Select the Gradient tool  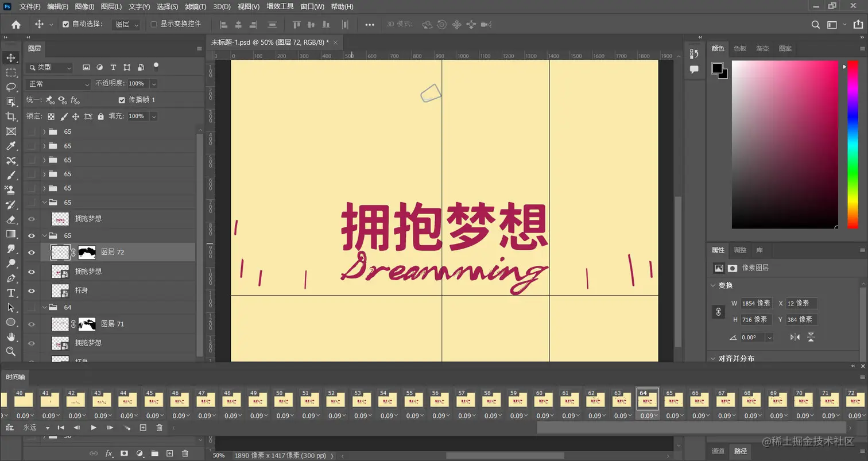tap(11, 234)
